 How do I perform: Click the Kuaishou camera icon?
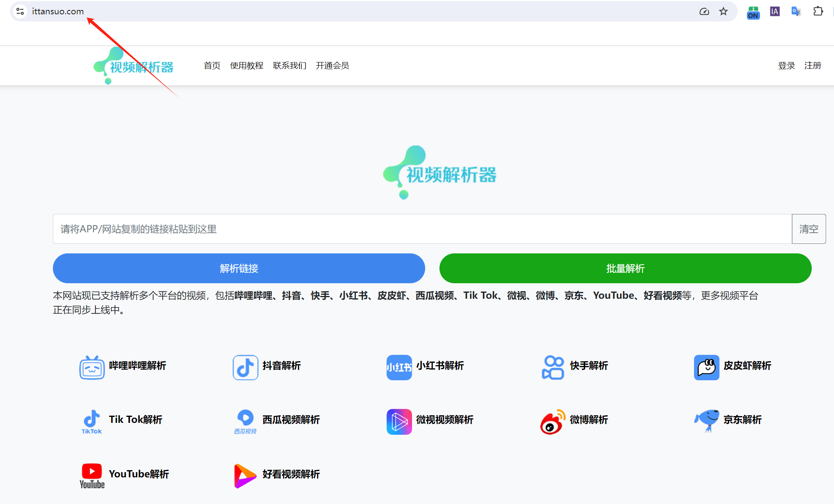[553, 367]
